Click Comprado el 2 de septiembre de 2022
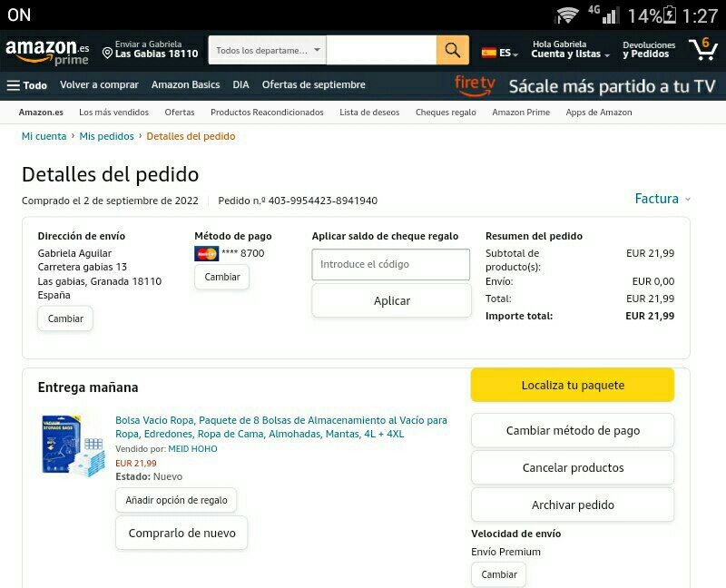 [110, 201]
